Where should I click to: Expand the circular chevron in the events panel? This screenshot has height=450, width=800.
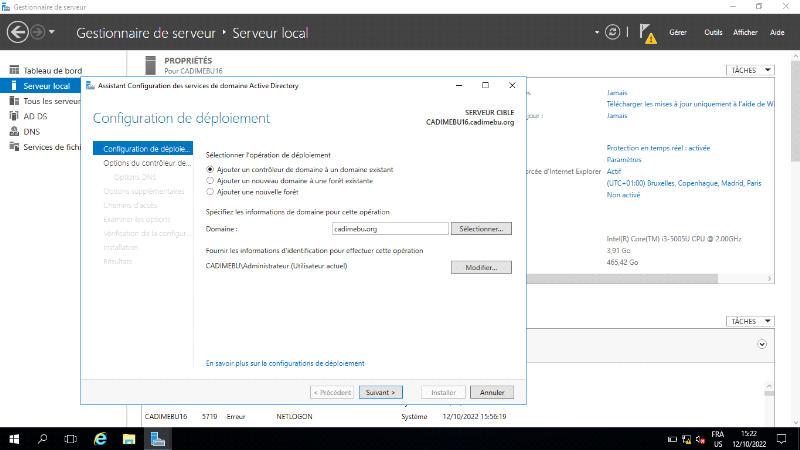pyautogui.click(x=762, y=344)
